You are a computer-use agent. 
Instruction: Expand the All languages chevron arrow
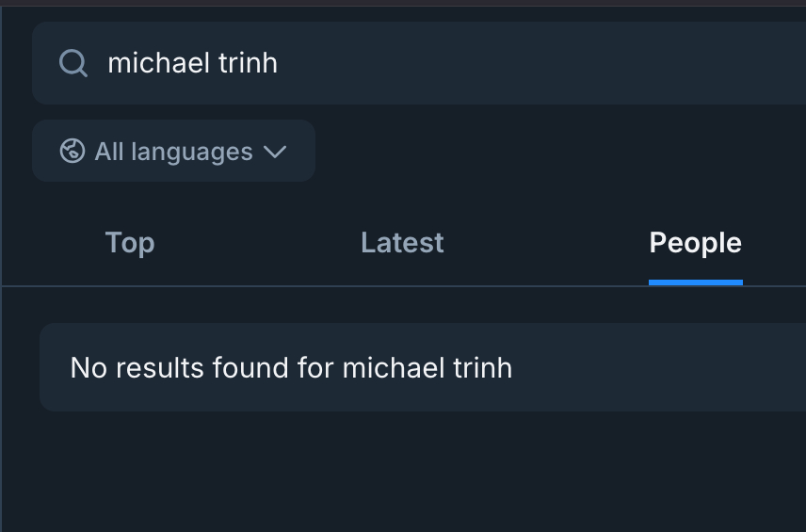point(275,152)
